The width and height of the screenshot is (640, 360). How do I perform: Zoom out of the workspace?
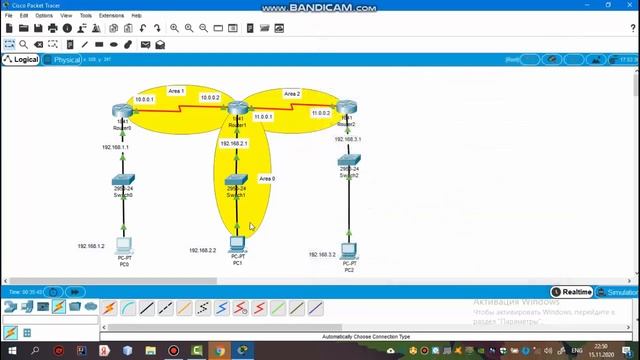203,28
